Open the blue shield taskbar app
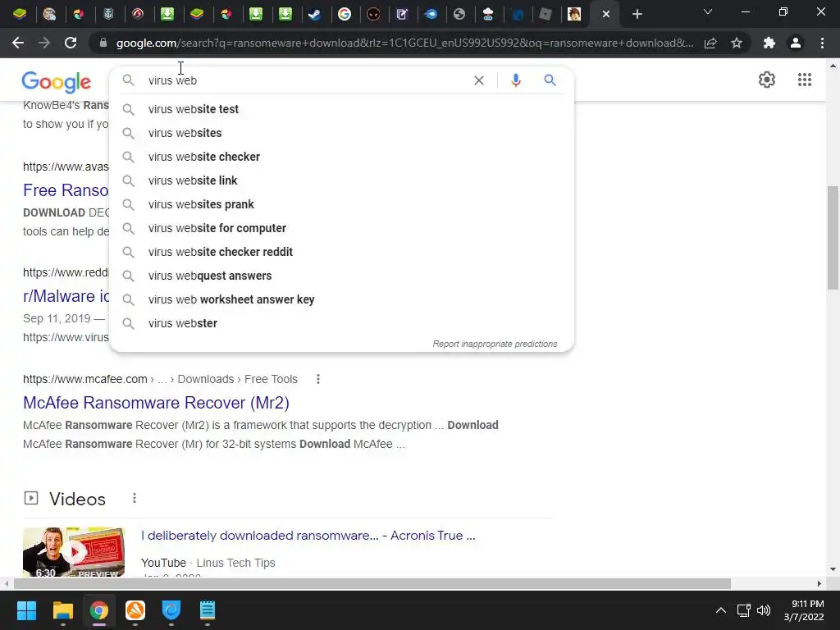 [171, 610]
